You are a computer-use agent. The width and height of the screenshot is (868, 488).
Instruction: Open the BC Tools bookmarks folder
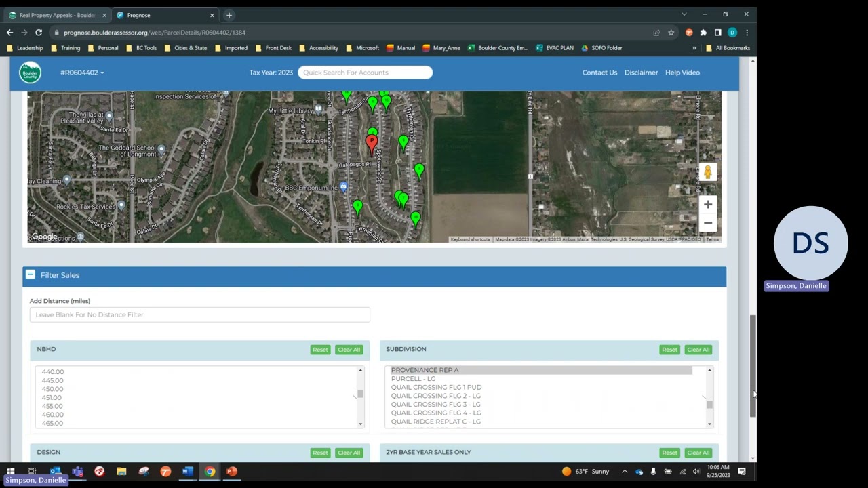point(142,48)
